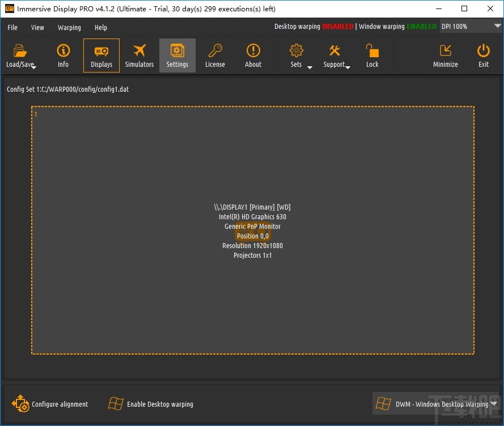Click the Intel(R) HD Graphics 630 text
The image size is (504, 426).
[x=252, y=217]
